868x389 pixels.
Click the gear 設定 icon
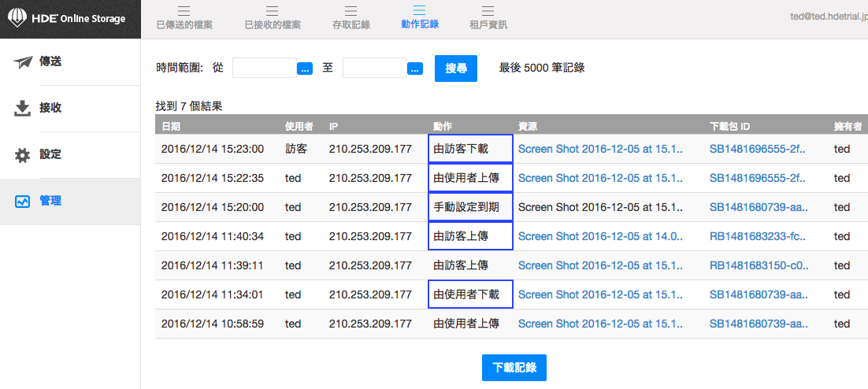tap(22, 155)
